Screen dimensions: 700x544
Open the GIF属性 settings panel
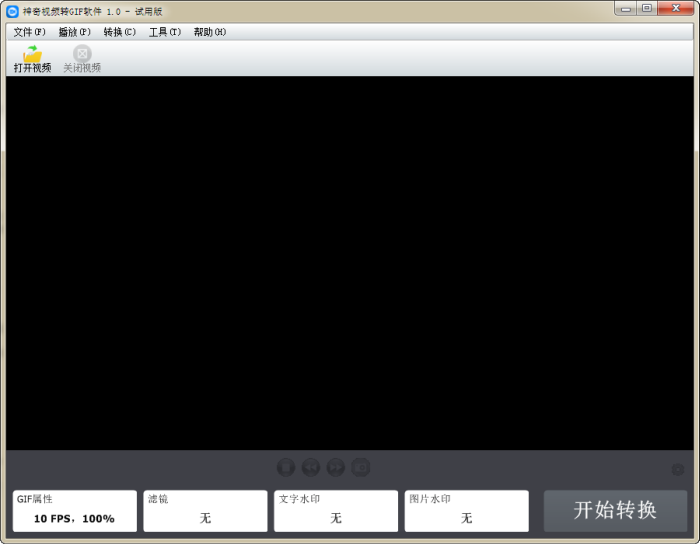(x=75, y=511)
